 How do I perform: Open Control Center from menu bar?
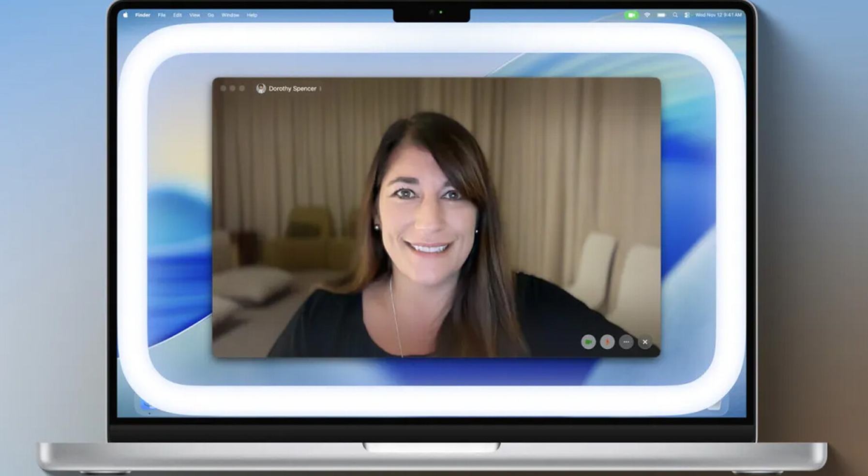point(687,15)
